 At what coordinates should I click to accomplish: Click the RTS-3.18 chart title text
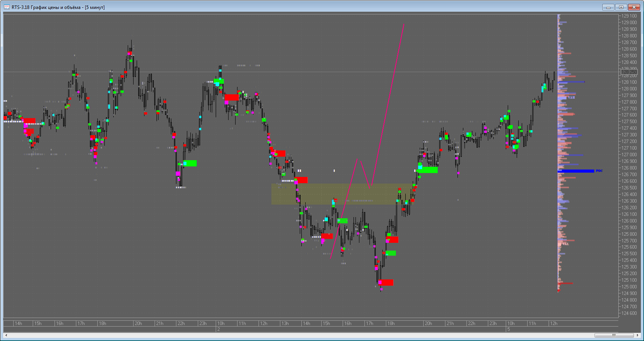(58, 7)
